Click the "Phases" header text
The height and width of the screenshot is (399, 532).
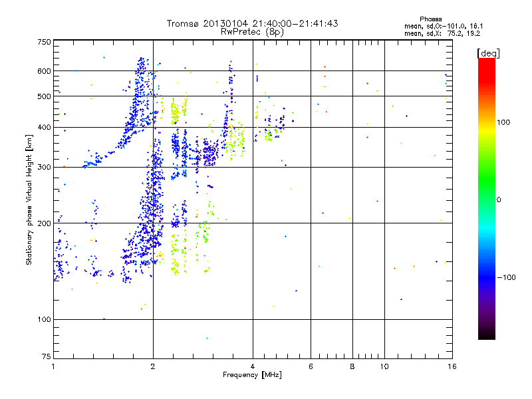(x=430, y=19)
